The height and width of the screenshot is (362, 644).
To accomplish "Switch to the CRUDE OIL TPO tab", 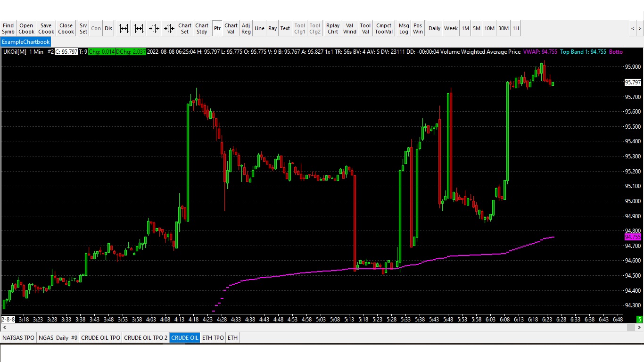I will [x=101, y=338].
